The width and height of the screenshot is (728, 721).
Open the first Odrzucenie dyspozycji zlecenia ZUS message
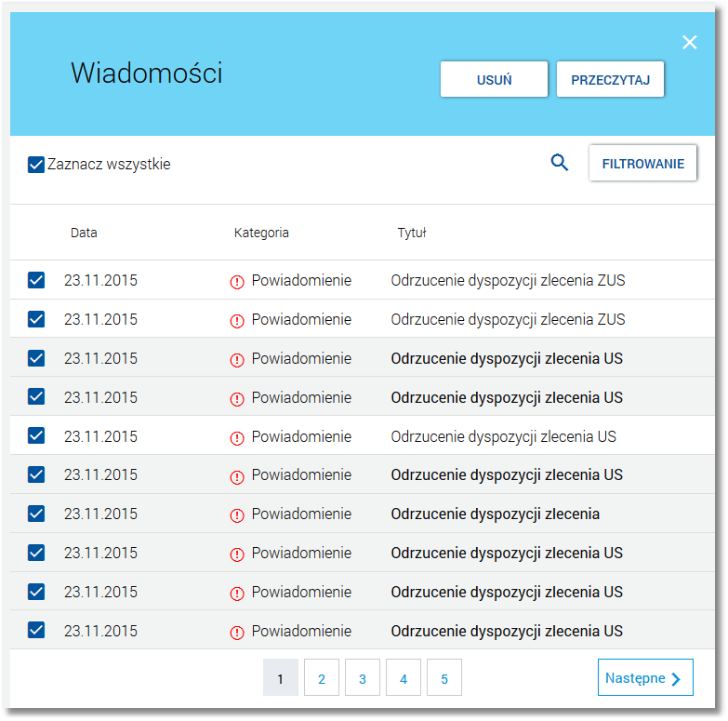coord(508,281)
